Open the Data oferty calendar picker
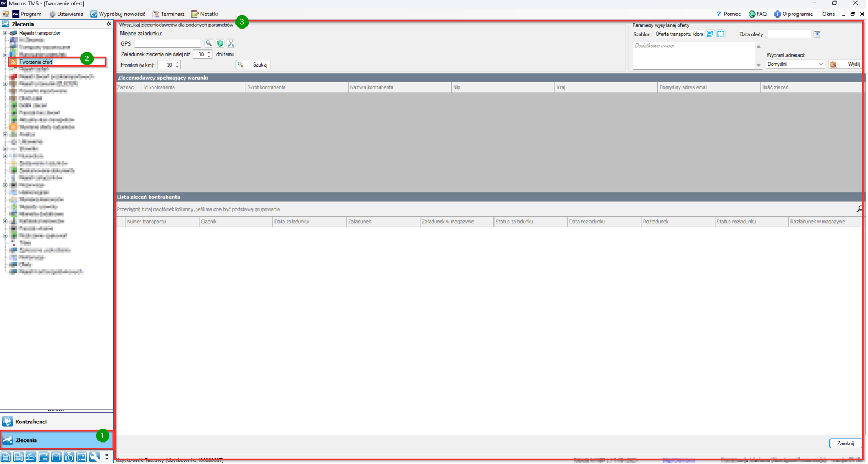Screen dimensions: 868x464 (x=818, y=34)
